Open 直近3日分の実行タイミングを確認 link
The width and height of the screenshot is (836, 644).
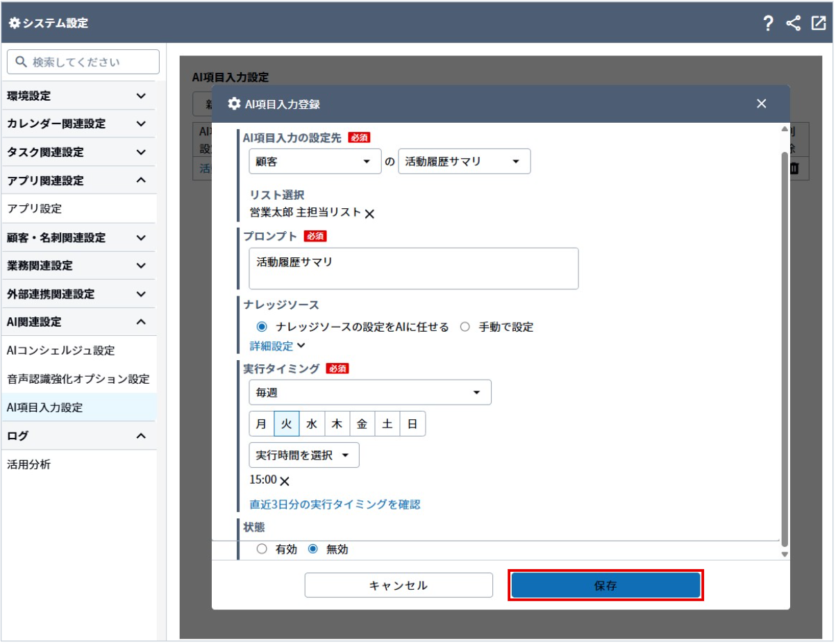335,505
